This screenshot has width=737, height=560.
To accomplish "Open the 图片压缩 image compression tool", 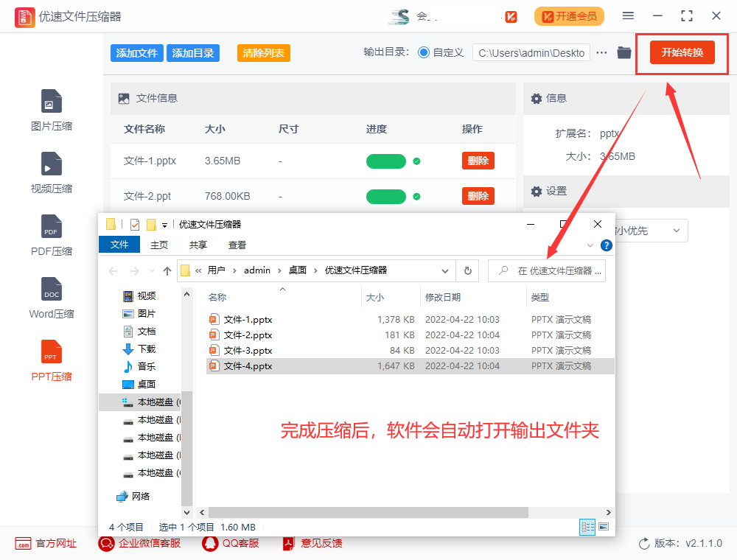I will point(52,111).
